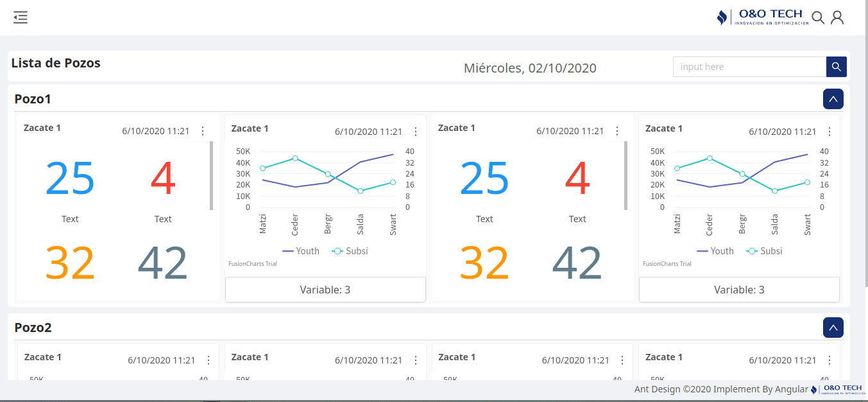Click the header search magnifier icon
Screen dimensions: 868x402
pos(818,18)
